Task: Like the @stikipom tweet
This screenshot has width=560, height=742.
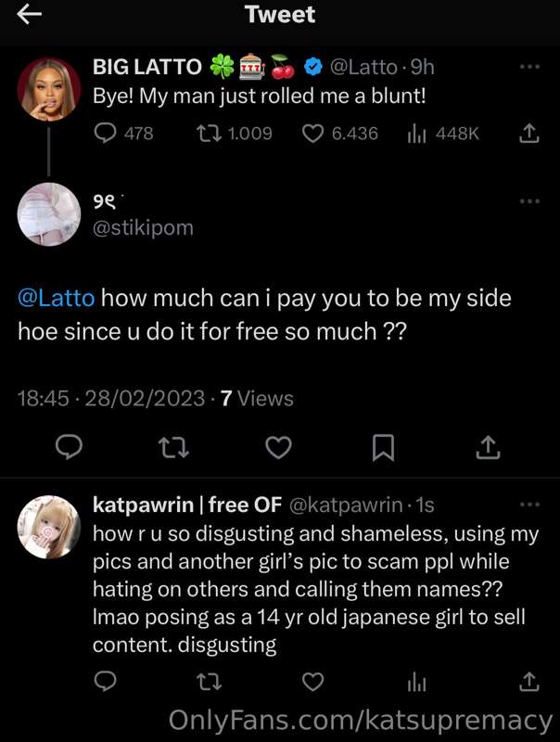Action: [278, 448]
